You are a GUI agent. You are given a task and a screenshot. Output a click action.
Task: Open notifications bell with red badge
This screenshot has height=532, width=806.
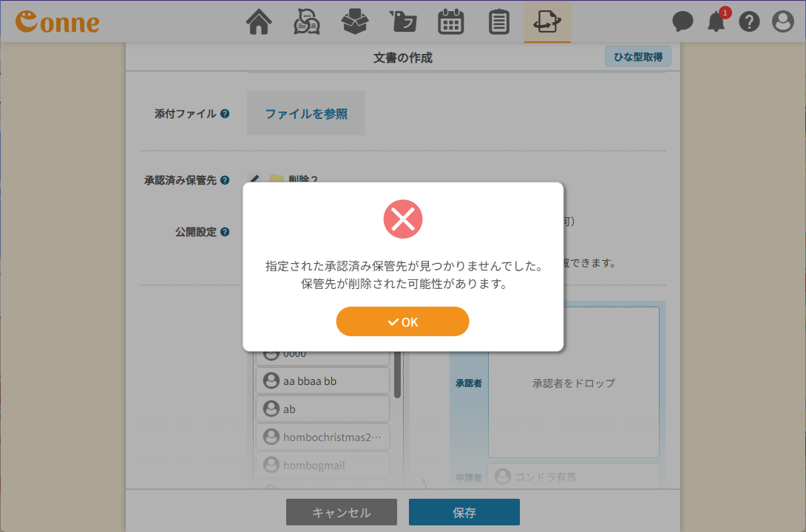[x=716, y=22]
